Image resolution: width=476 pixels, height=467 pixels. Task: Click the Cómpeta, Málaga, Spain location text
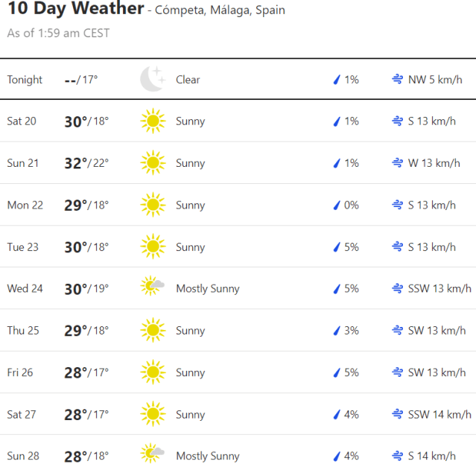(220, 10)
